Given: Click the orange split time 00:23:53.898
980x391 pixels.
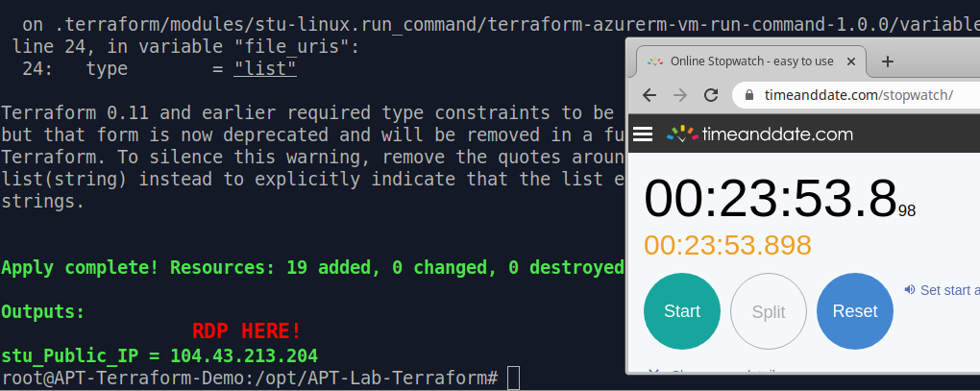Looking at the screenshot, I should (727, 245).
